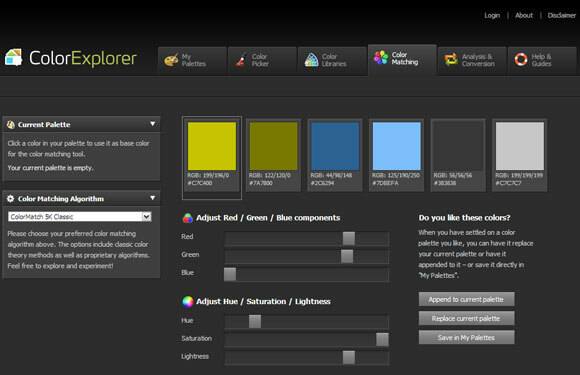Click the 'Adjust Red / Green / Blue components' heading

coord(268,218)
